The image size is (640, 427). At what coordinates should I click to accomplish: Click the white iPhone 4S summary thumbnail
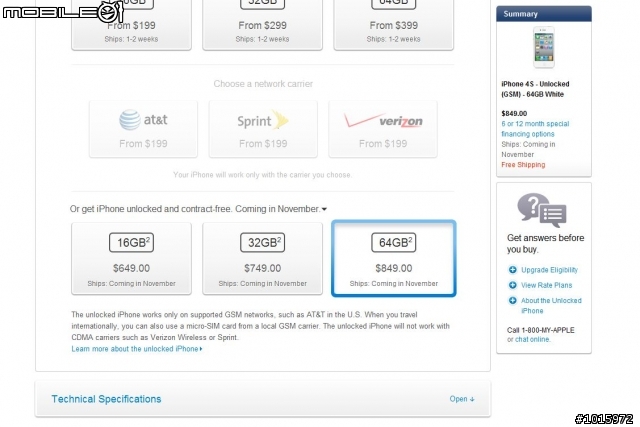(x=544, y=47)
